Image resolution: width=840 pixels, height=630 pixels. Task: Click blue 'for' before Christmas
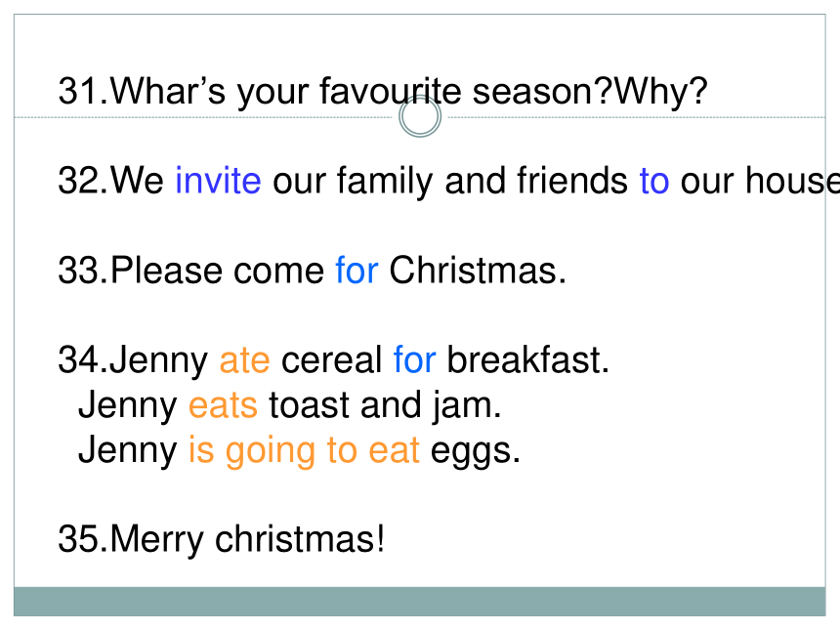[x=357, y=270]
